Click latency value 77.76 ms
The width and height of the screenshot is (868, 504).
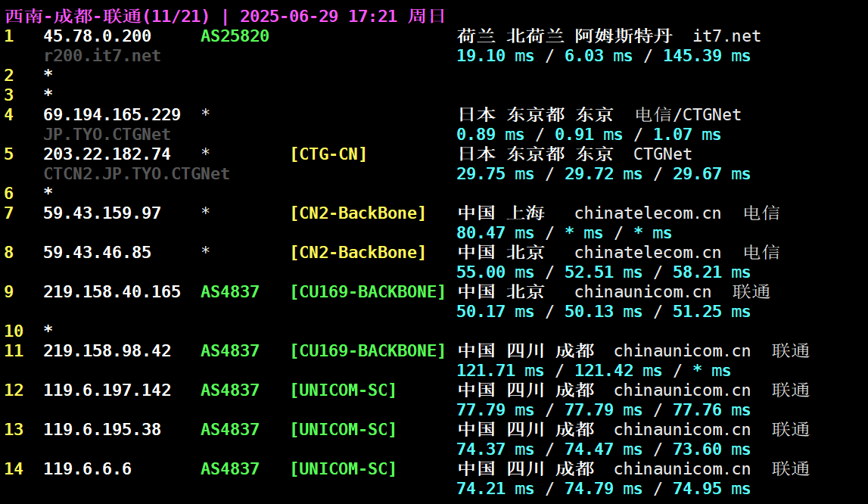[x=712, y=409]
